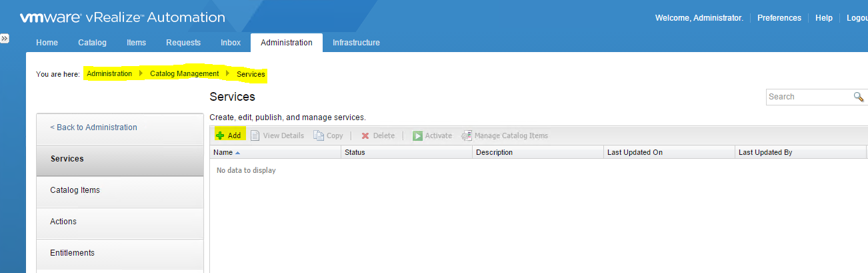Click the Logout link

point(857,18)
